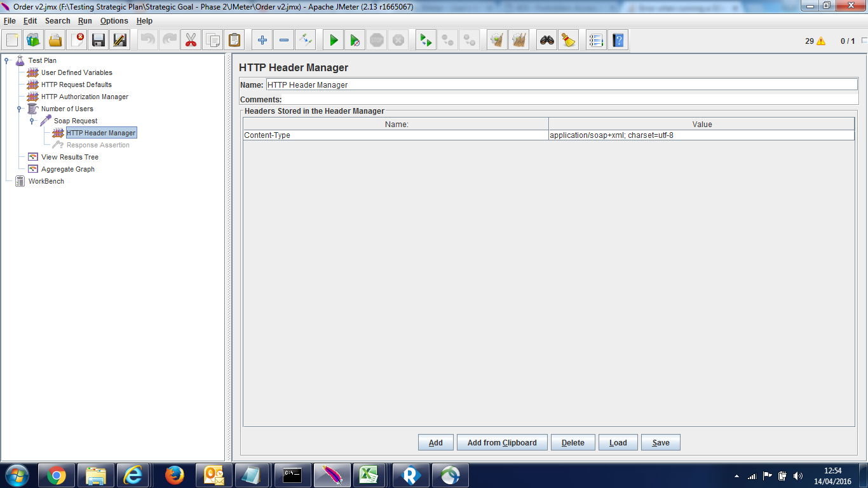The height and width of the screenshot is (488, 868).
Task: Reset search with broom icon
Action: coord(568,41)
